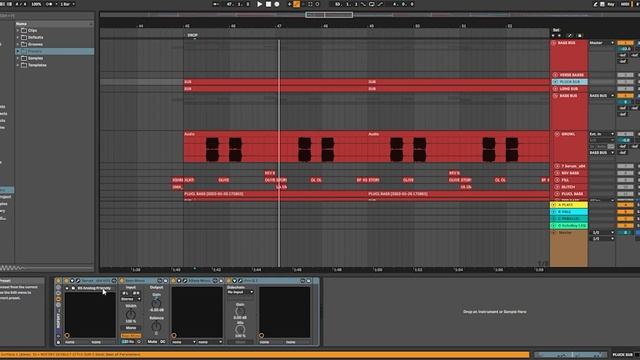Toggle the computer MIDI keyboard icon
The height and width of the screenshot is (360, 640).
(602, 4)
